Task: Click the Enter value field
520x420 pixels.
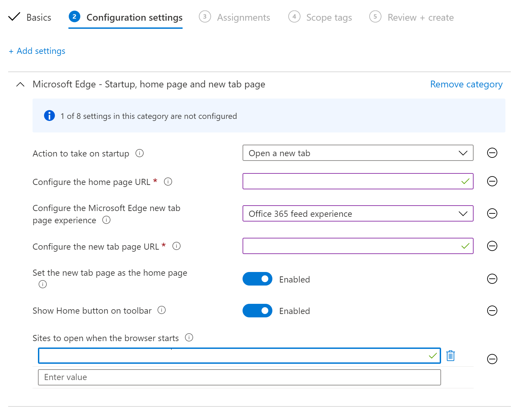Action: coord(240,377)
